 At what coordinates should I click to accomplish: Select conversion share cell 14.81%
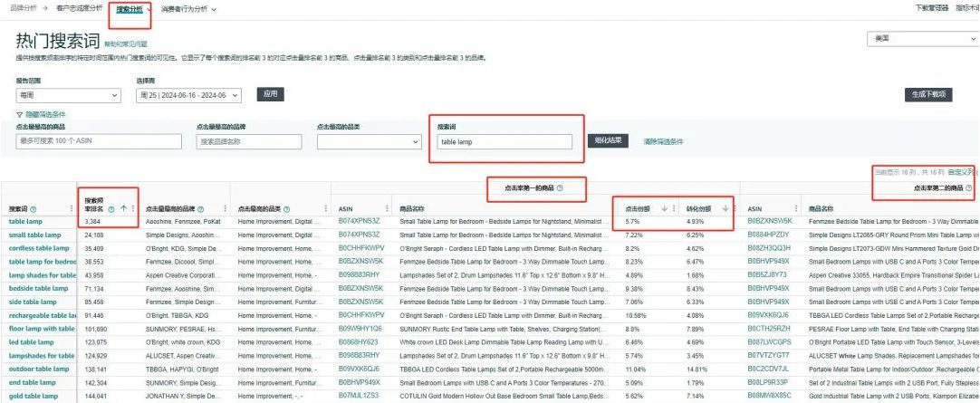(x=697, y=369)
